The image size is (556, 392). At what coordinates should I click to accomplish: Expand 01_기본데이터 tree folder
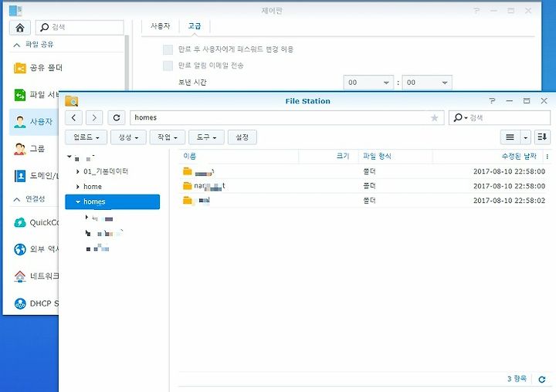click(x=78, y=171)
